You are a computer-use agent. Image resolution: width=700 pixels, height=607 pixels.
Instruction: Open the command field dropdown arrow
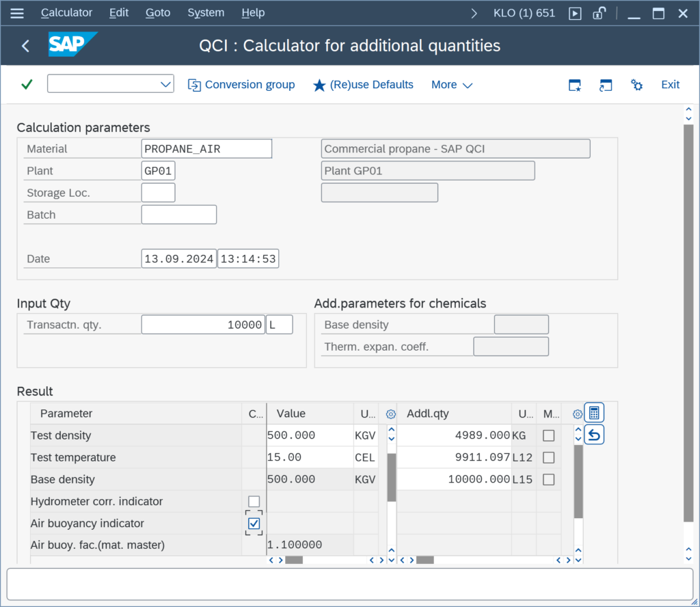click(165, 84)
